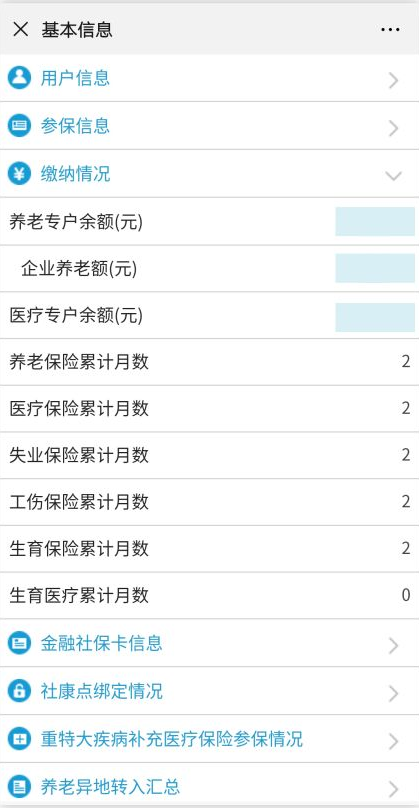This screenshot has width=419, height=808.
Task: Open the three-dots more menu
Action: [x=390, y=29]
